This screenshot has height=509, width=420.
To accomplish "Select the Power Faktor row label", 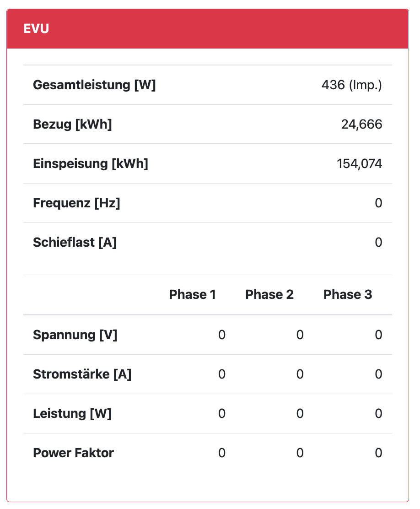I will [x=73, y=453].
